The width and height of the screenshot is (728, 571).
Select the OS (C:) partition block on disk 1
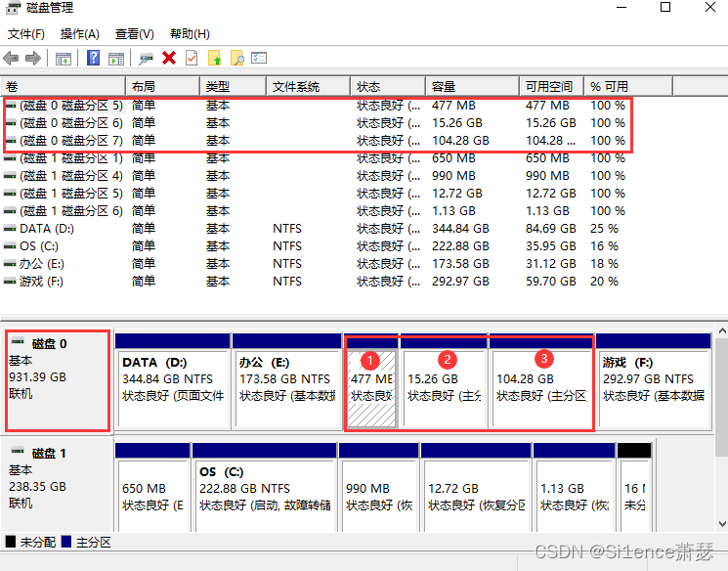(264, 488)
